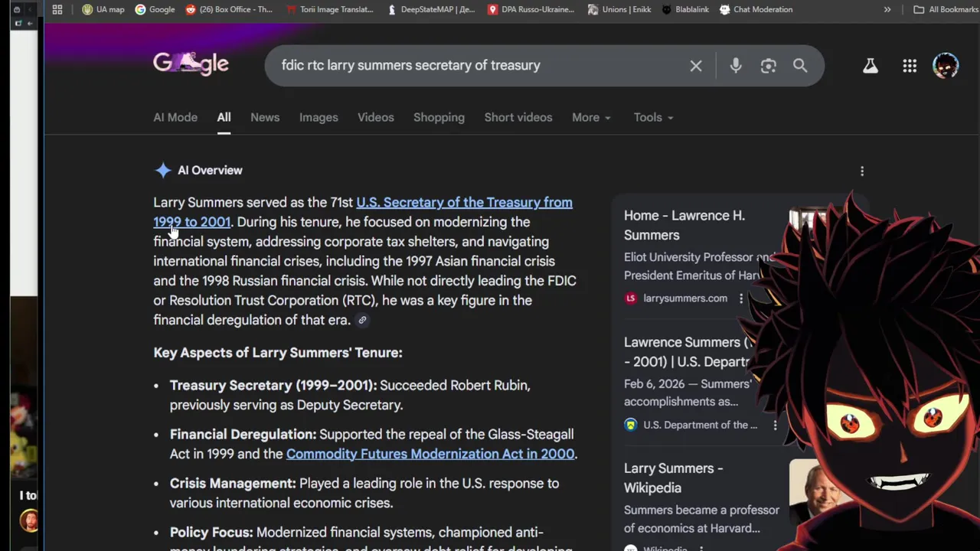Image resolution: width=980 pixels, height=551 pixels.
Task: Click the AI Overview sparkle icon
Action: 163,171
